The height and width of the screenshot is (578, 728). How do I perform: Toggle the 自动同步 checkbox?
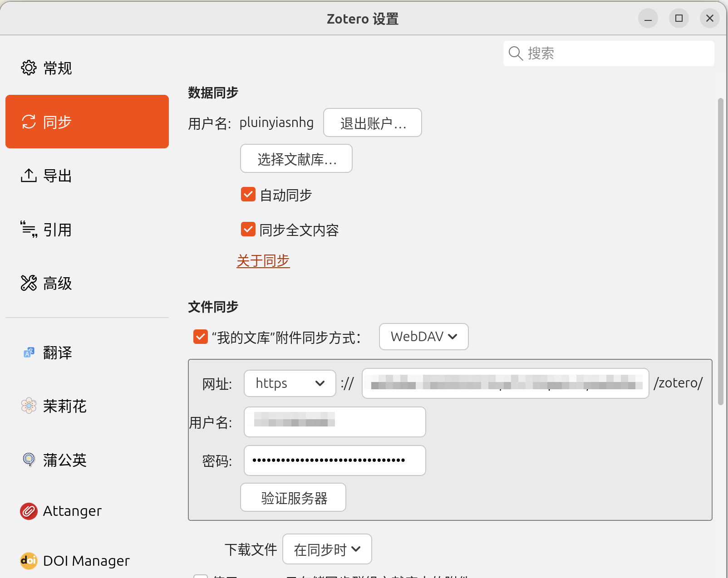[x=248, y=195]
